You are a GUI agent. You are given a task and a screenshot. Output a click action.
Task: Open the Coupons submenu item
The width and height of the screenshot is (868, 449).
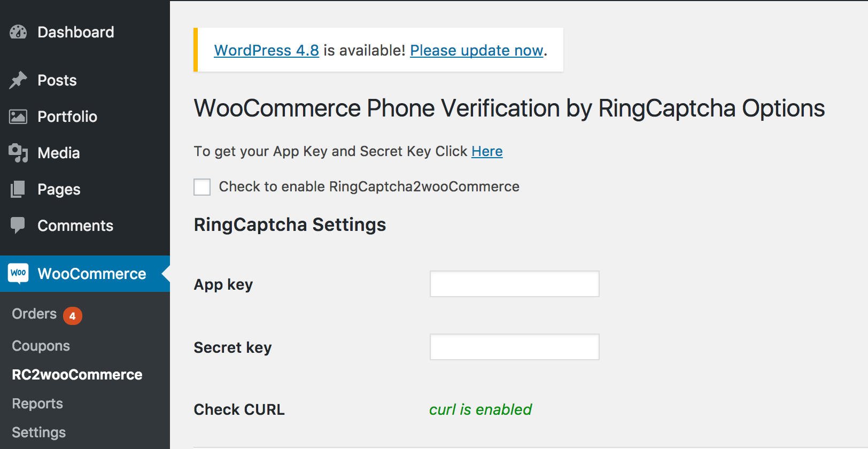[41, 346]
